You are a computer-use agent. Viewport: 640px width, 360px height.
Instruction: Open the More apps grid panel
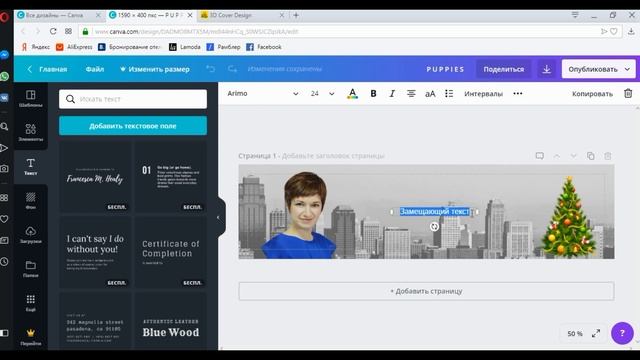(31, 302)
